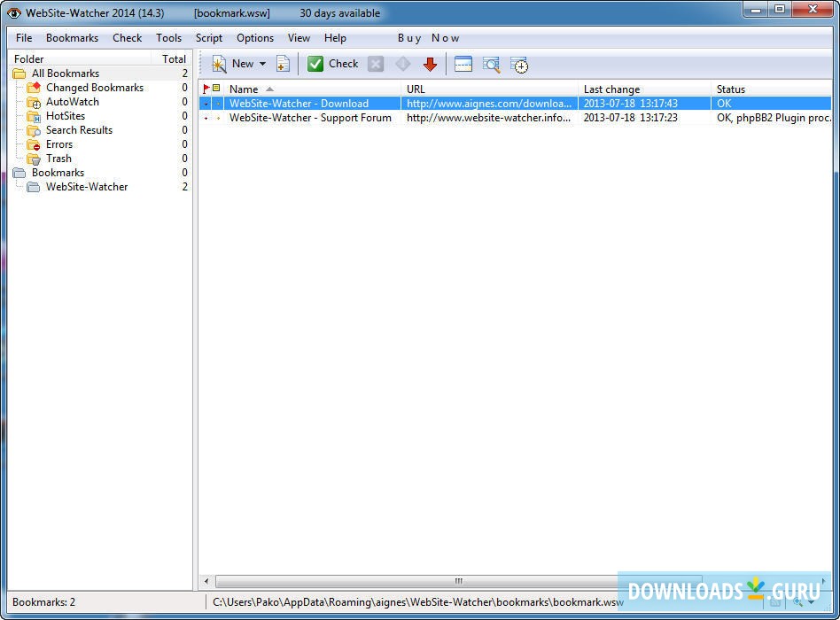
Task: Click the 13:17:23 last change cell
Action: 645,118
